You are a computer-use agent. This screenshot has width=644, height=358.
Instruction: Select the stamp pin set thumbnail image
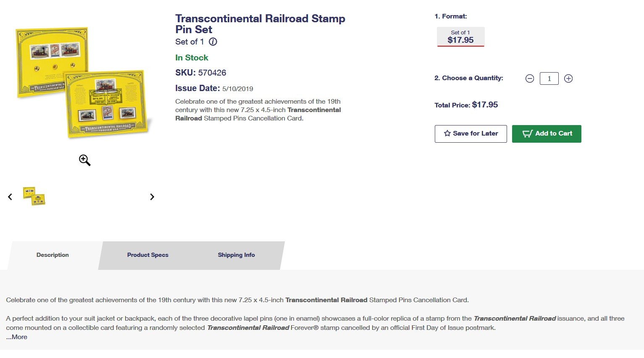[x=34, y=196]
